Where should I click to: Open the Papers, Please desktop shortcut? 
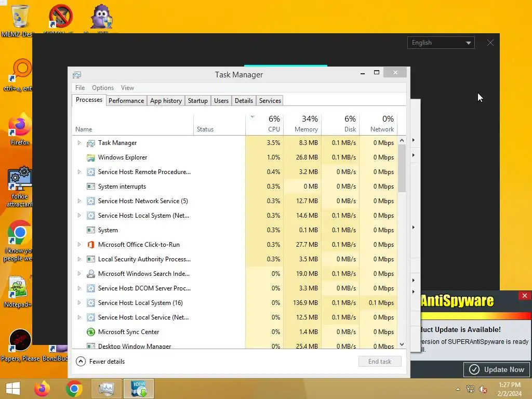click(x=20, y=345)
